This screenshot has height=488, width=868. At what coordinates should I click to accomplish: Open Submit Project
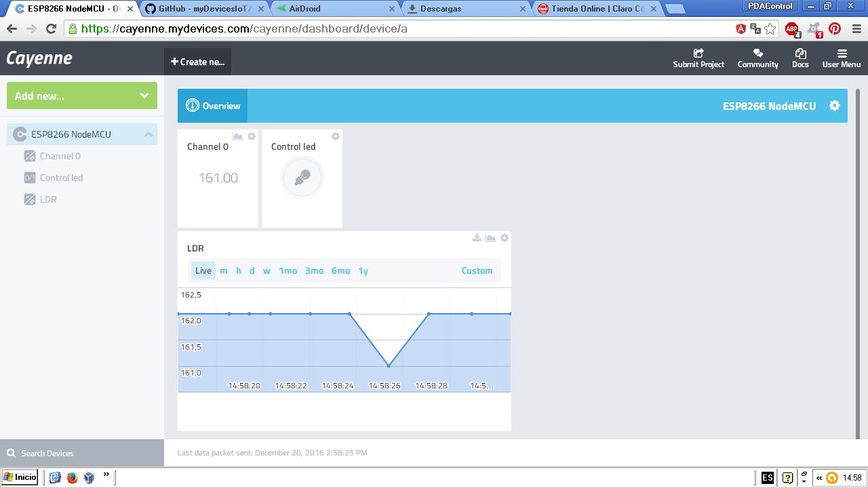698,58
